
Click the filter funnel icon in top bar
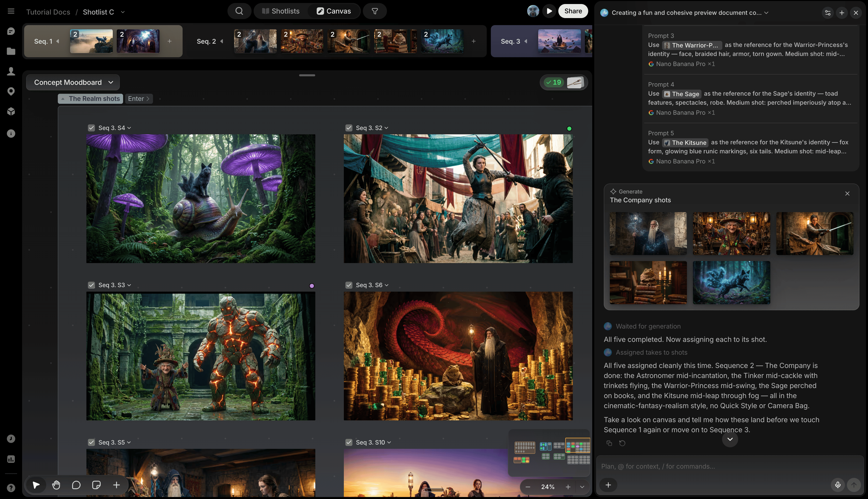(375, 11)
